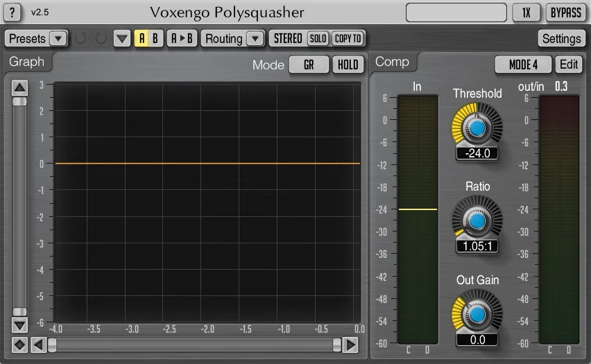Click the horizontal scroll left arrow
Image resolution: width=591 pixels, height=364 pixels.
coord(38,345)
